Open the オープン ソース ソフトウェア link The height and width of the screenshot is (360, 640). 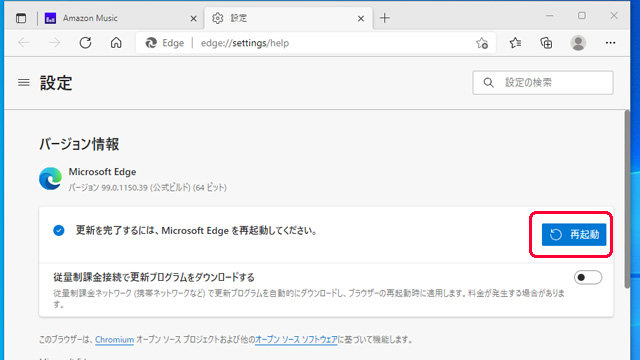point(296,340)
